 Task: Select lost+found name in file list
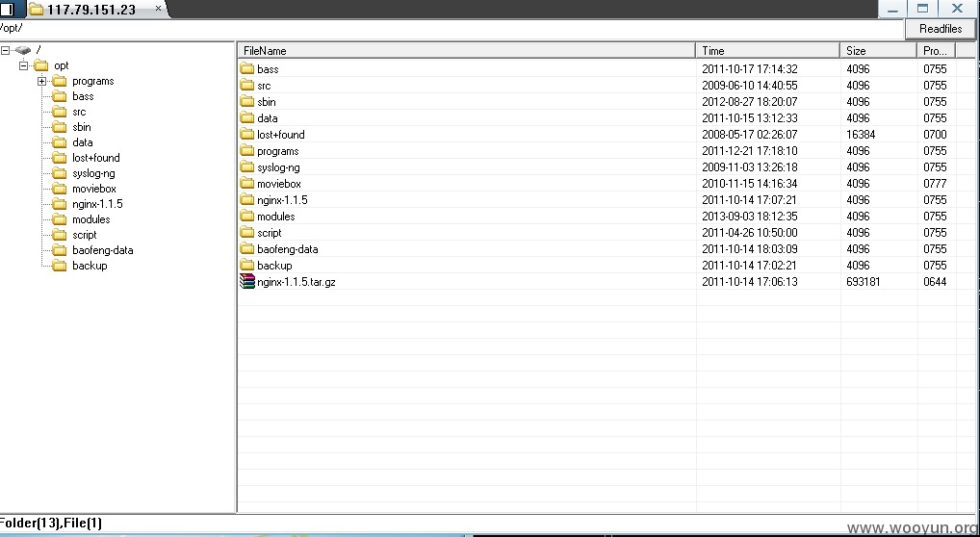click(x=281, y=135)
